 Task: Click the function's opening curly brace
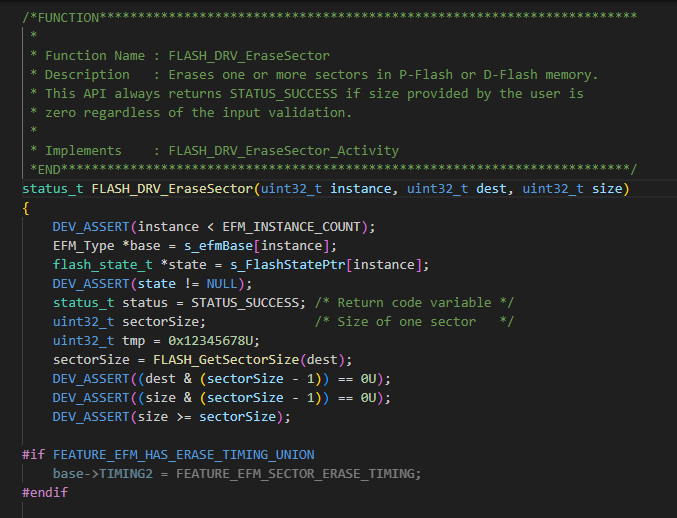point(26,208)
